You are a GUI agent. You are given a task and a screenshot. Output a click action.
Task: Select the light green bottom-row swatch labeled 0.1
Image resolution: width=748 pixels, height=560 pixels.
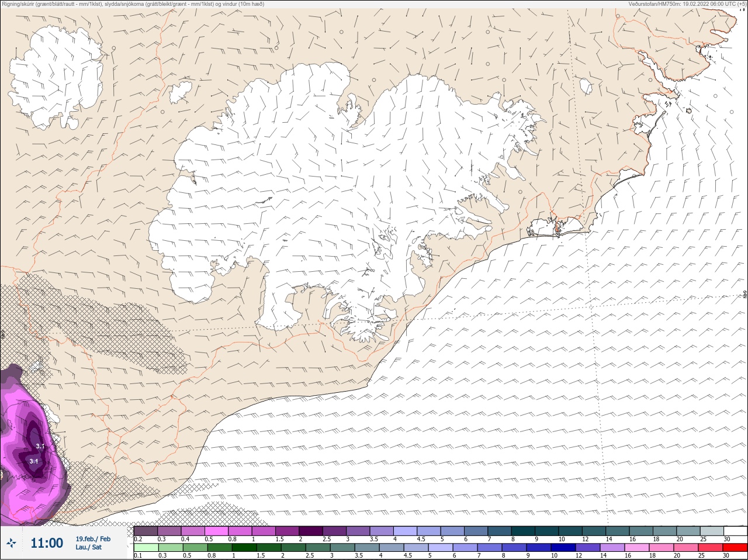click(146, 548)
